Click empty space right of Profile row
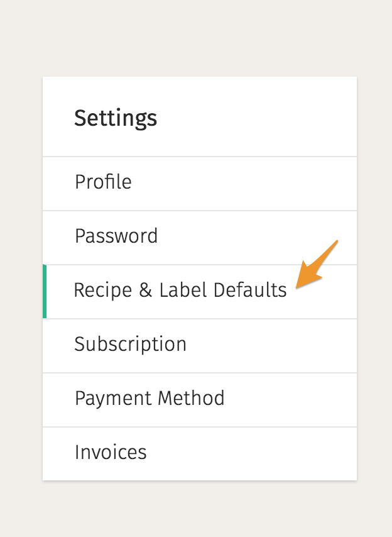Screen dimensions: 392x537 243,184
